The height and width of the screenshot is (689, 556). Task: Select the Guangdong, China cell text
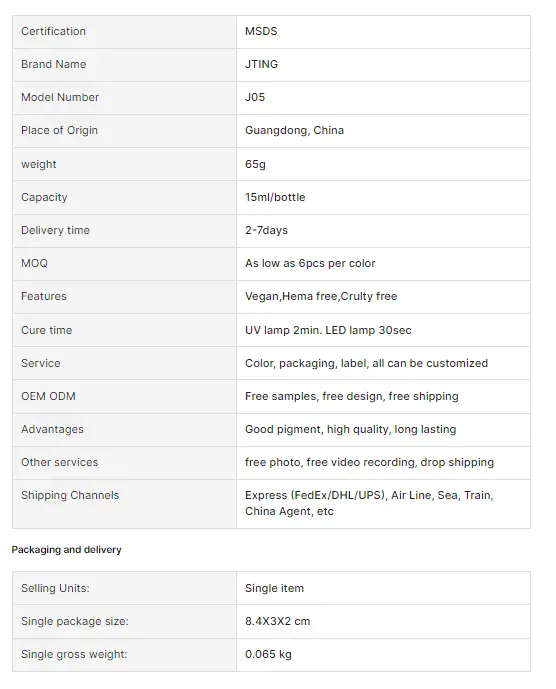tap(294, 131)
